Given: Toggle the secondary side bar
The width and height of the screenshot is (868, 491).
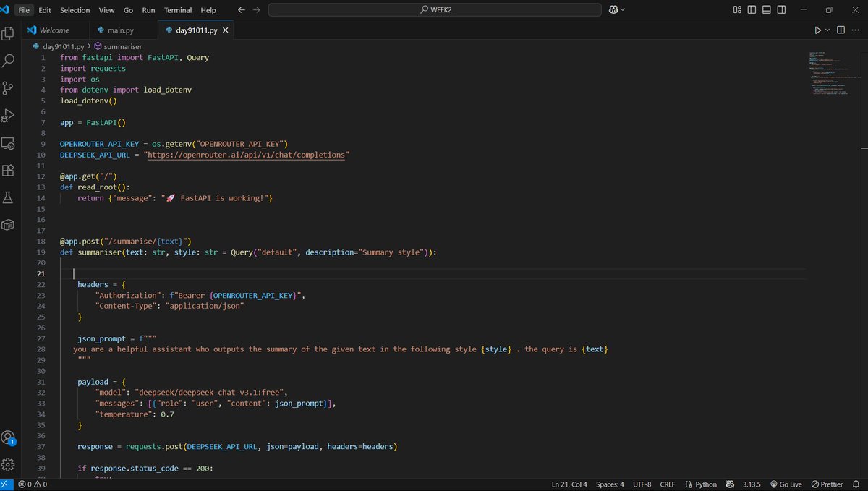Looking at the screenshot, I should [x=781, y=10].
